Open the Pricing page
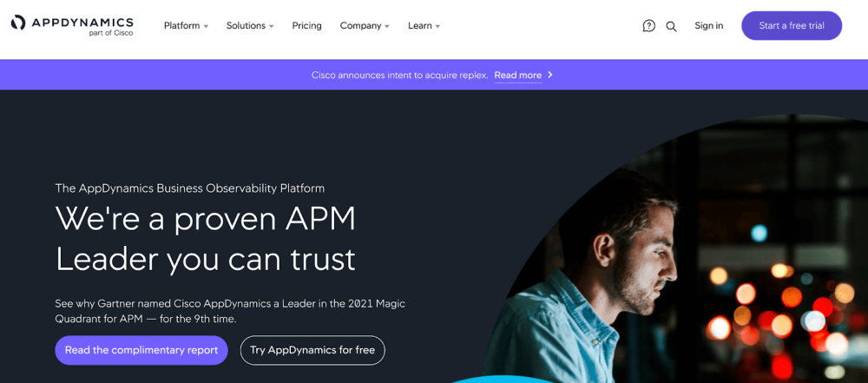Screen dimensions: 868x383 click(306, 25)
